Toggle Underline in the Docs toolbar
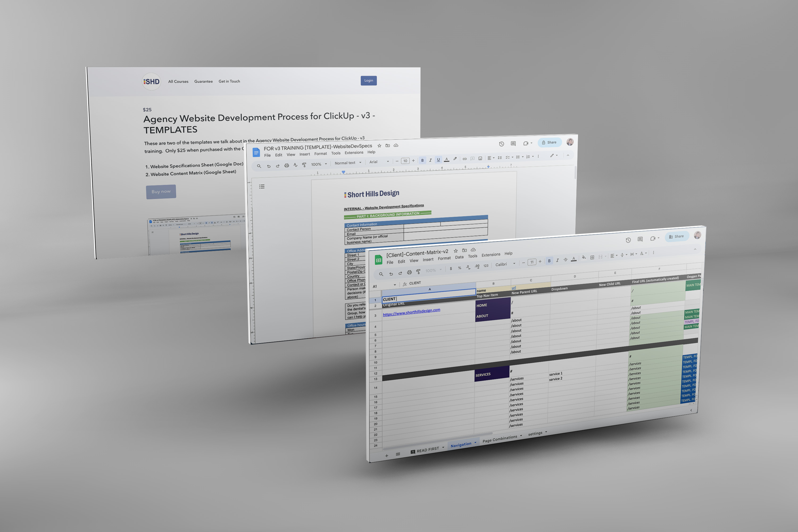This screenshot has height=532, width=798. click(x=438, y=159)
